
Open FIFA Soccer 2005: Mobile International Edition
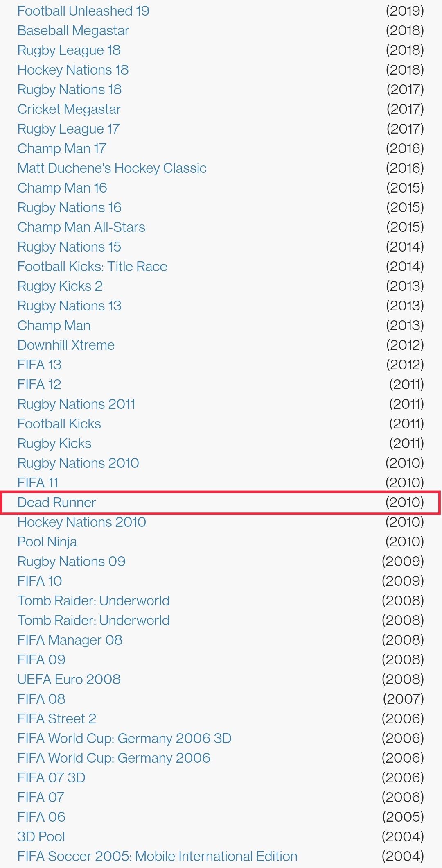(x=157, y=857)
